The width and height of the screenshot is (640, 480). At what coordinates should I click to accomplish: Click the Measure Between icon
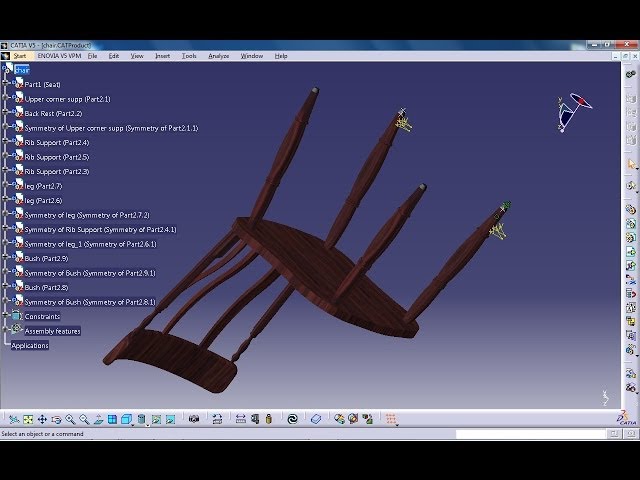(241, 419)
